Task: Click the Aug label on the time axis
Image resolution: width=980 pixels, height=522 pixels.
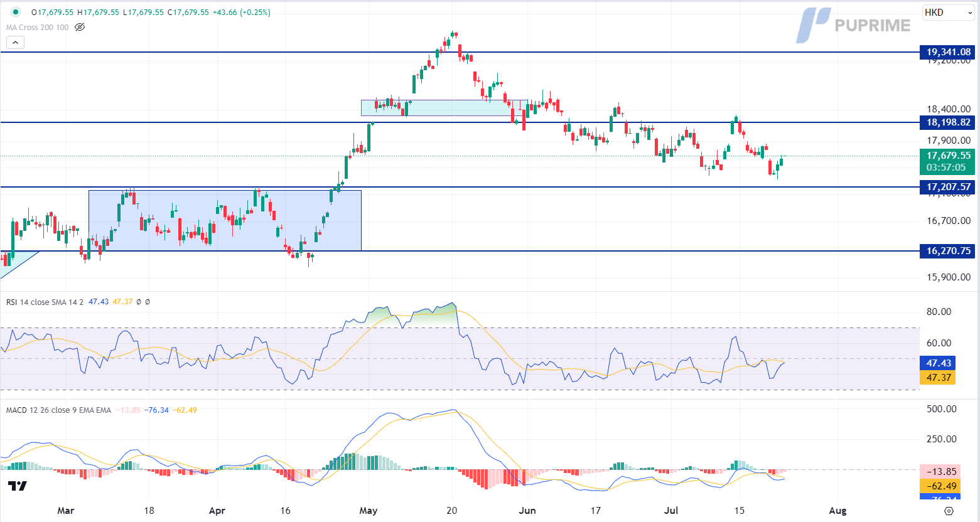Action: tap(837, 511)
